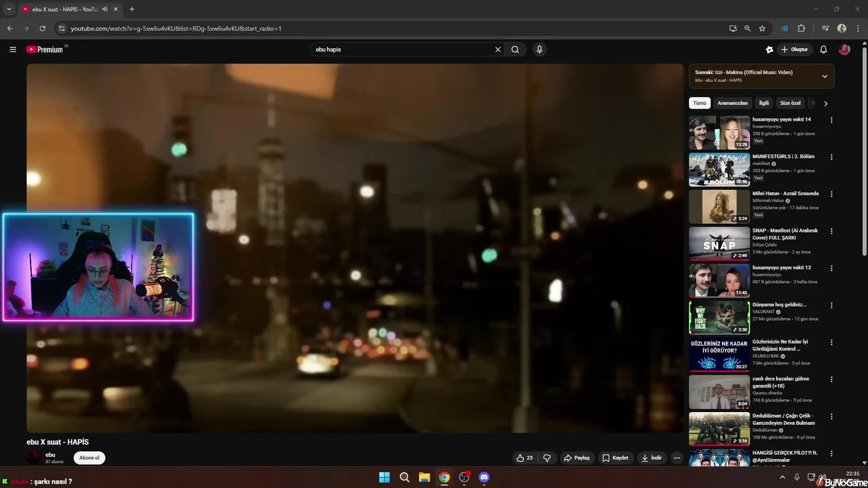Open YouTube account avatar menu

(844, 49)
